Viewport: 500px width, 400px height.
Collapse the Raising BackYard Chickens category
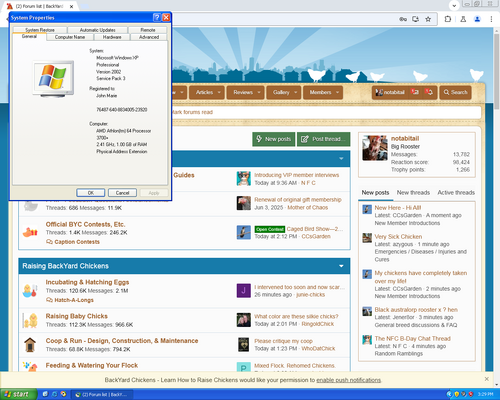click(x=341, y=266)
